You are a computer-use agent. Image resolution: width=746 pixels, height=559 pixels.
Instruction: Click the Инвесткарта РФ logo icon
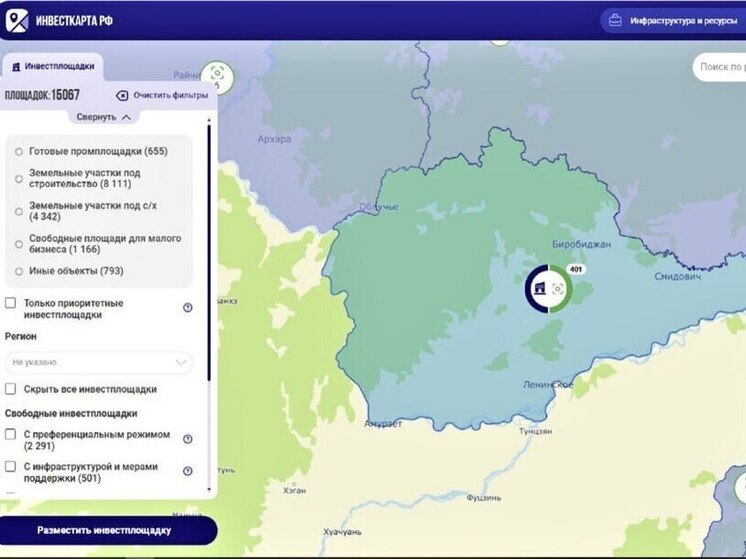(17, 20)
